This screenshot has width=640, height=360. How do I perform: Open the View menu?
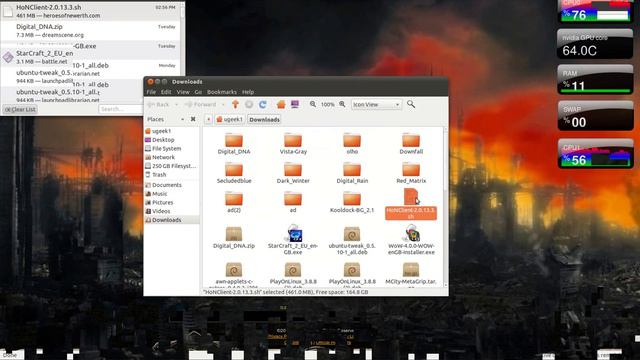(183, 92)
